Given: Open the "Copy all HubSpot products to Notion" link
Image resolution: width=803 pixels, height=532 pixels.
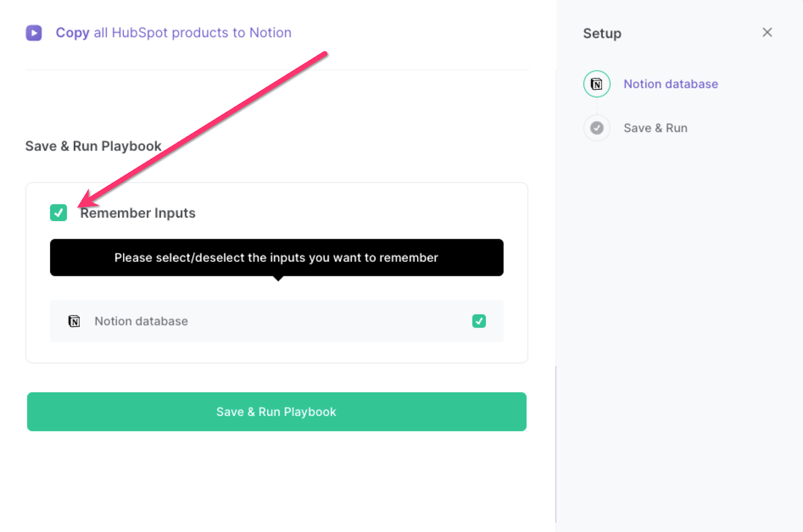Looking at the screenshot, I should 173,33.
